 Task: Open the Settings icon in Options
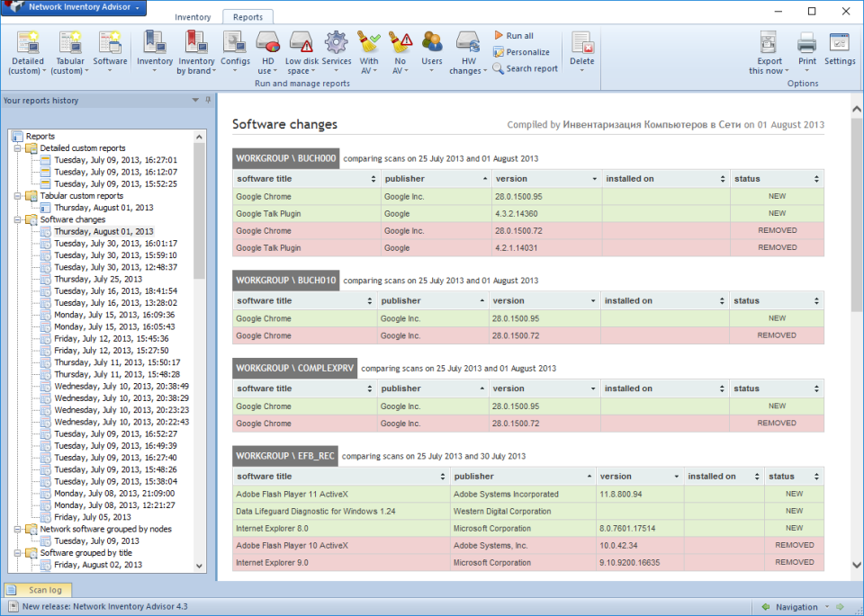point(840,43)
